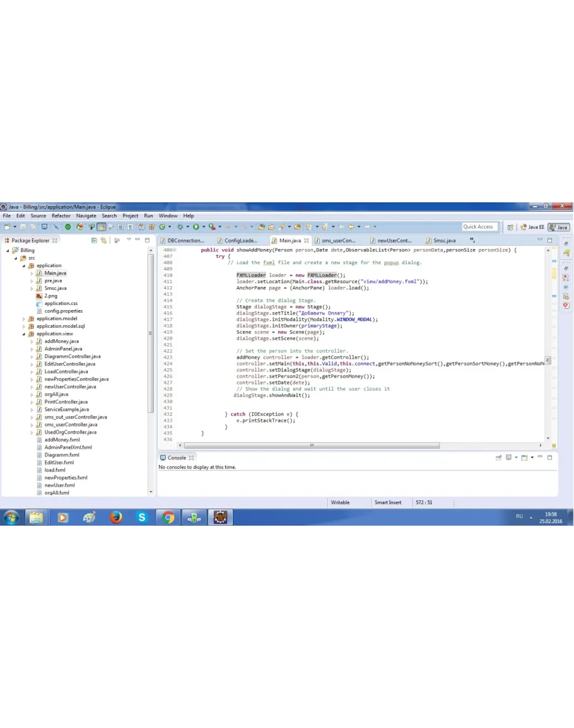
Task: Toggle Mark Occurrences highlighted toolbar button
Action: point(101,227)
